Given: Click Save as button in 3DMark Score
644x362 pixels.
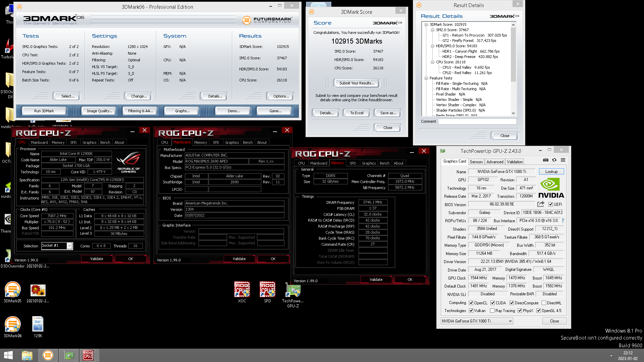Looking at the screenshot, I should click(388, 113).
